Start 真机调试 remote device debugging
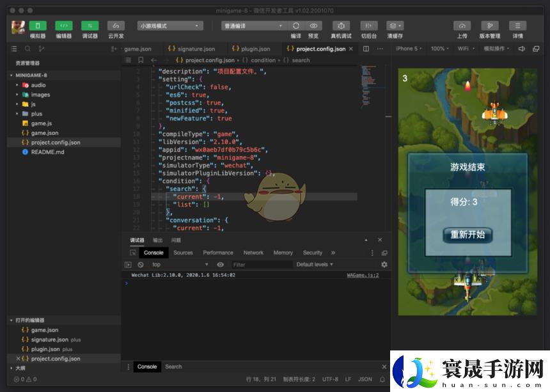550x392 pixels. point(341,26)
